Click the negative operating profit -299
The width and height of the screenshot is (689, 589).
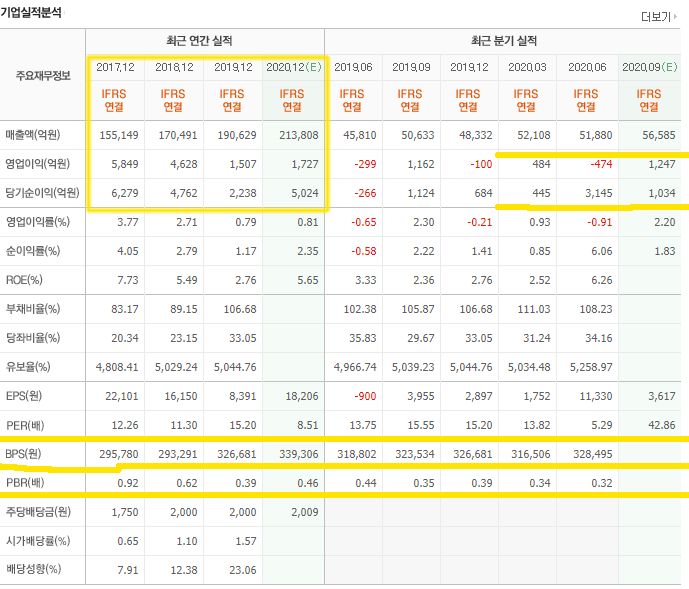365,164
